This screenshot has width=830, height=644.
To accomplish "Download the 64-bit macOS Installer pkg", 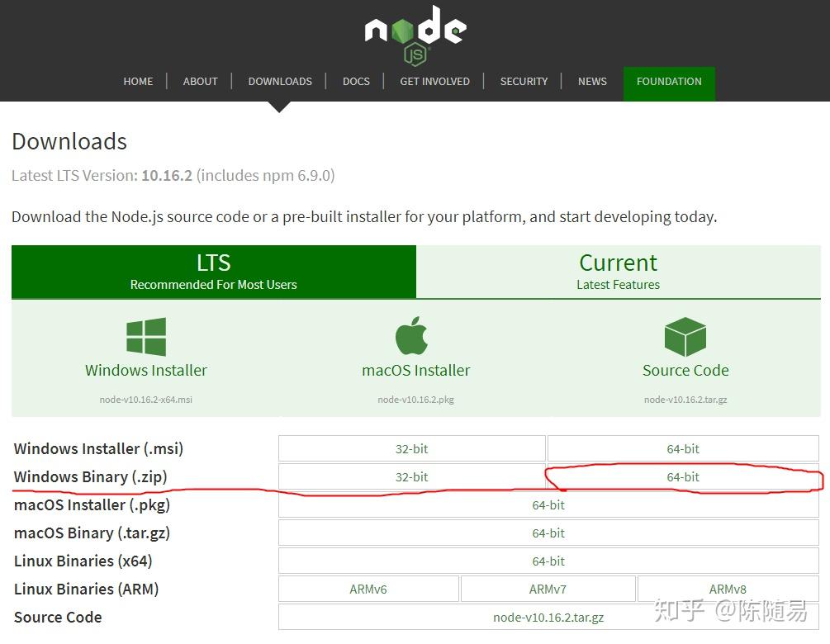I will coord(548,504).
